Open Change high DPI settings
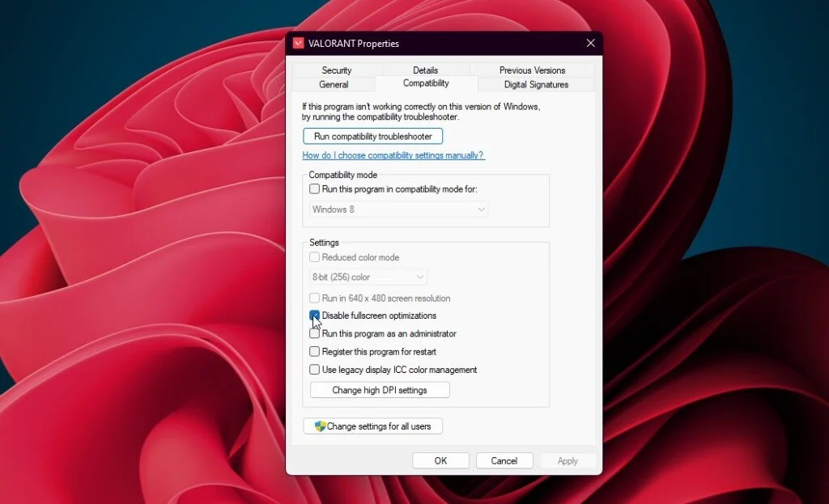 tap(380, 390)
